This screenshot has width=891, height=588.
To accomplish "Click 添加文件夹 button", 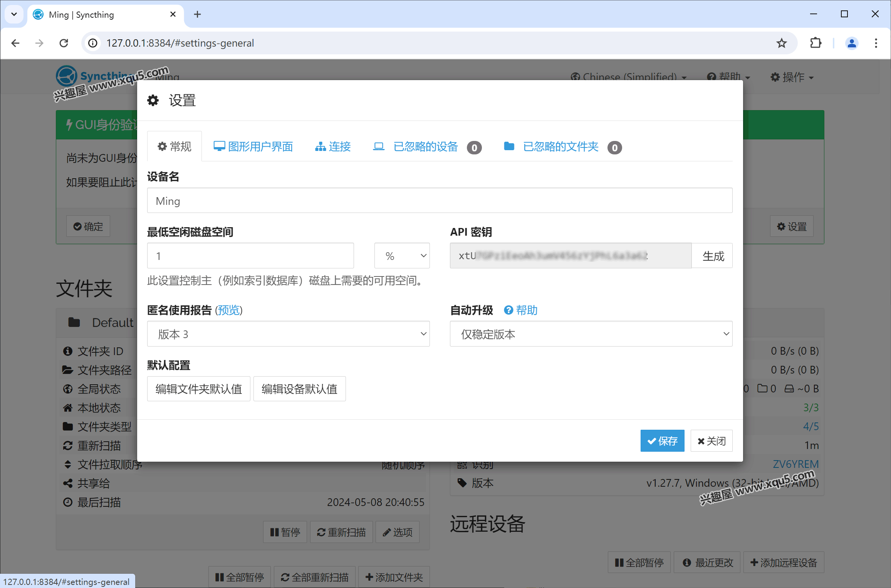I will 394,577.
